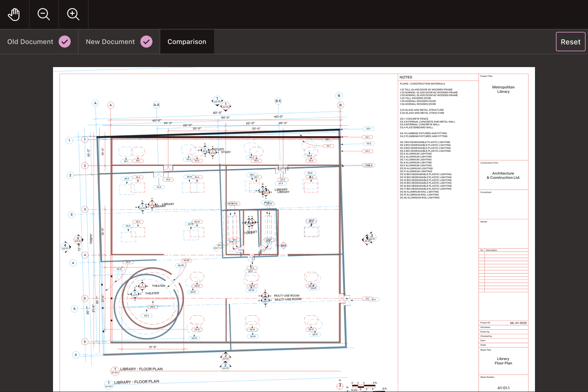Click the zoom in magnifier icon
Screen dimensions: 588x392
point(73,14)
